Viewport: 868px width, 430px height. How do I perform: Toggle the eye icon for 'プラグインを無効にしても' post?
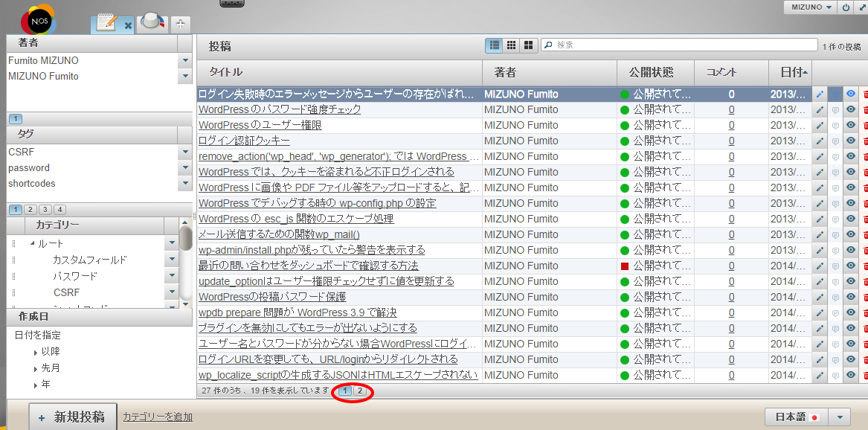(851, 328)
